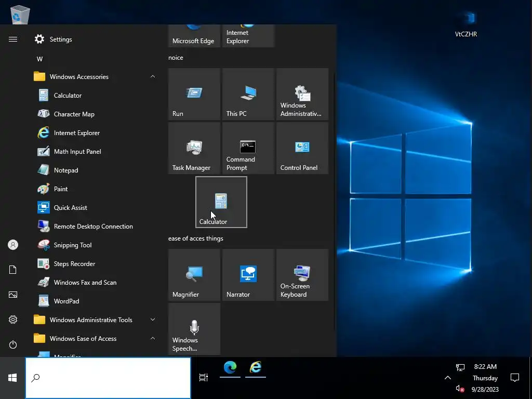The image size is (532, 399).
Task: Click the Calculator tile in the tile area
Action: click(221, 202)
